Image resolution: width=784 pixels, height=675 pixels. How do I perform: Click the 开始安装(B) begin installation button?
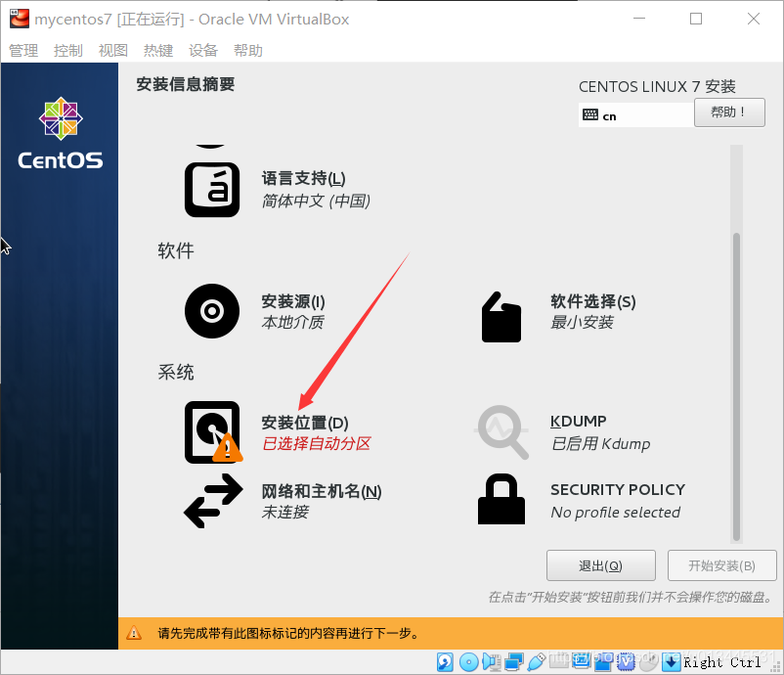722,565
